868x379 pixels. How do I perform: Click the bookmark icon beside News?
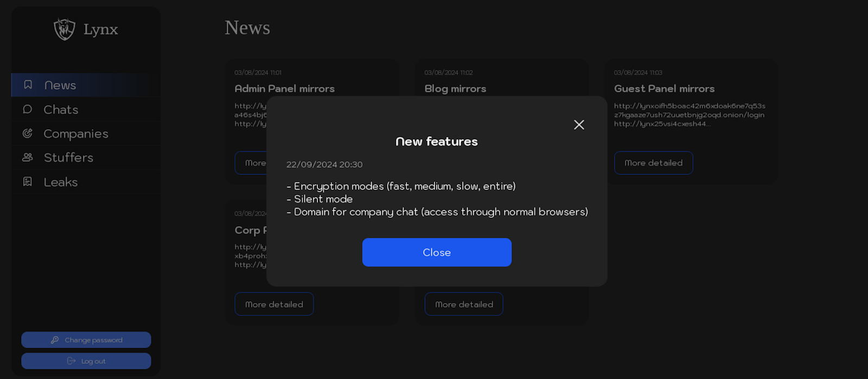pos(28,85)
